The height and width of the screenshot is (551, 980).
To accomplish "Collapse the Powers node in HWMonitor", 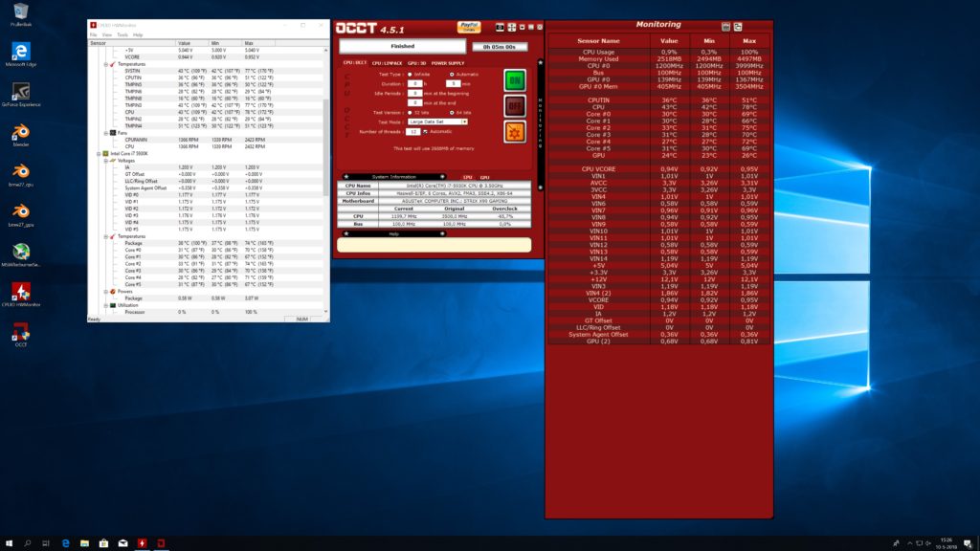I will [105, 292].
